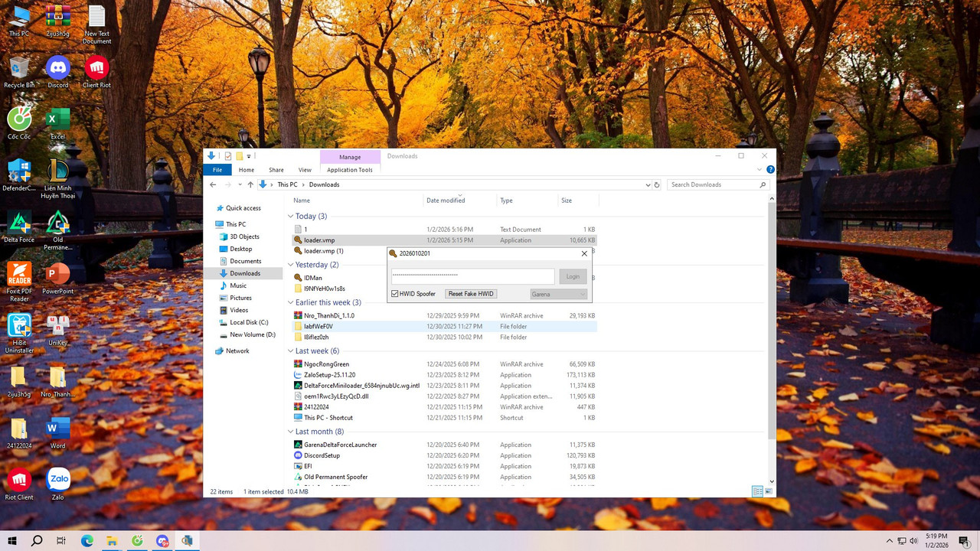Navigate back in File Explorer
The width and height of the screenshot is (980, 551).
tap(214, 184)
